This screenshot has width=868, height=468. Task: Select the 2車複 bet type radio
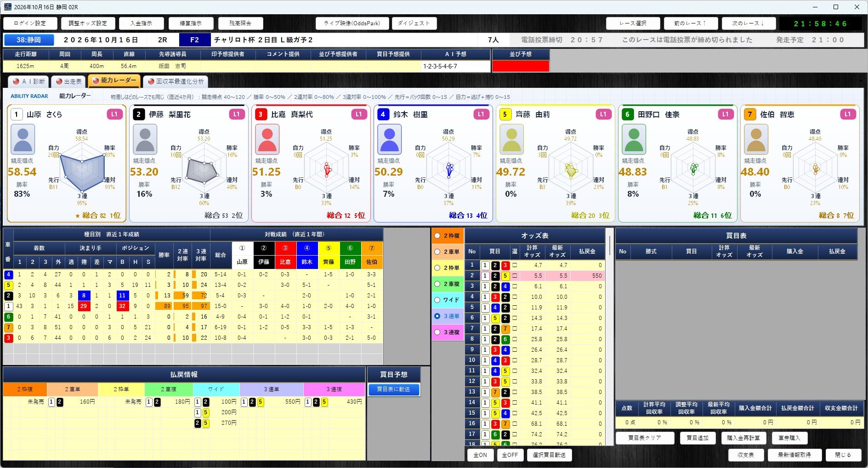click(x=437, y=284)
